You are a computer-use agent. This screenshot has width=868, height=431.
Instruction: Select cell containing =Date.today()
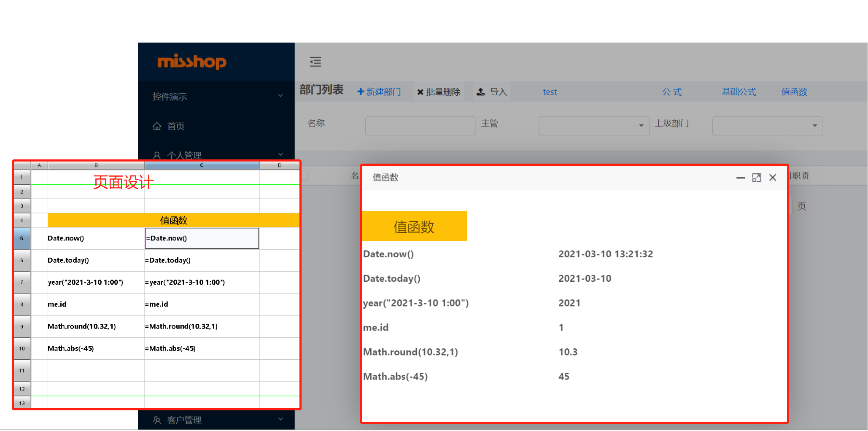pos(202,260)
